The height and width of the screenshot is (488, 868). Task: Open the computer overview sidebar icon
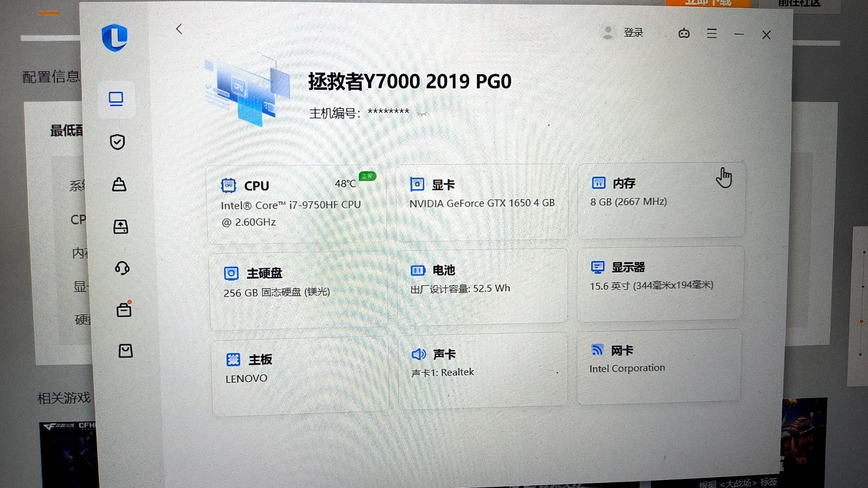(x=116, y=99)
